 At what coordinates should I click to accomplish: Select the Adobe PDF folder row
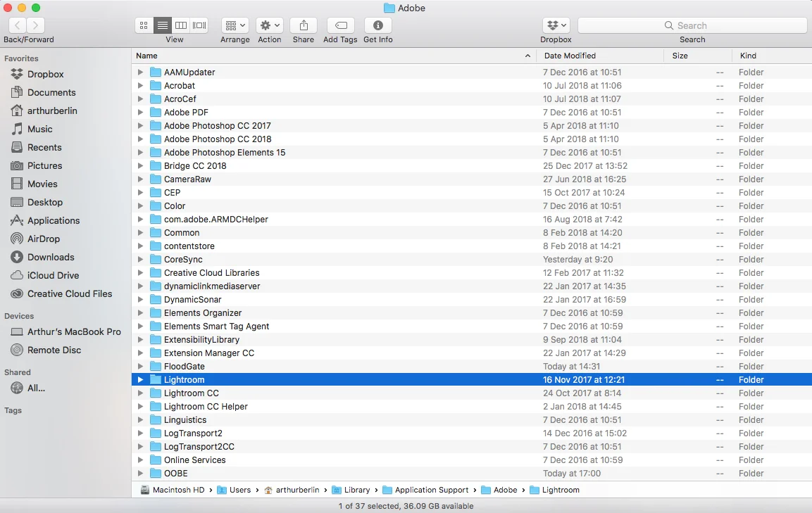tap(472, 113)
